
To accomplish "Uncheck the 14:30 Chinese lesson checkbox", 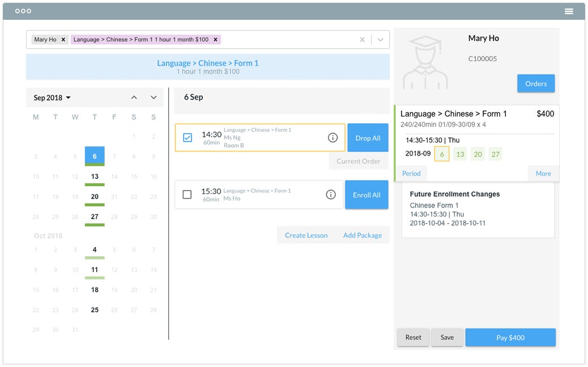I will 187,137.
